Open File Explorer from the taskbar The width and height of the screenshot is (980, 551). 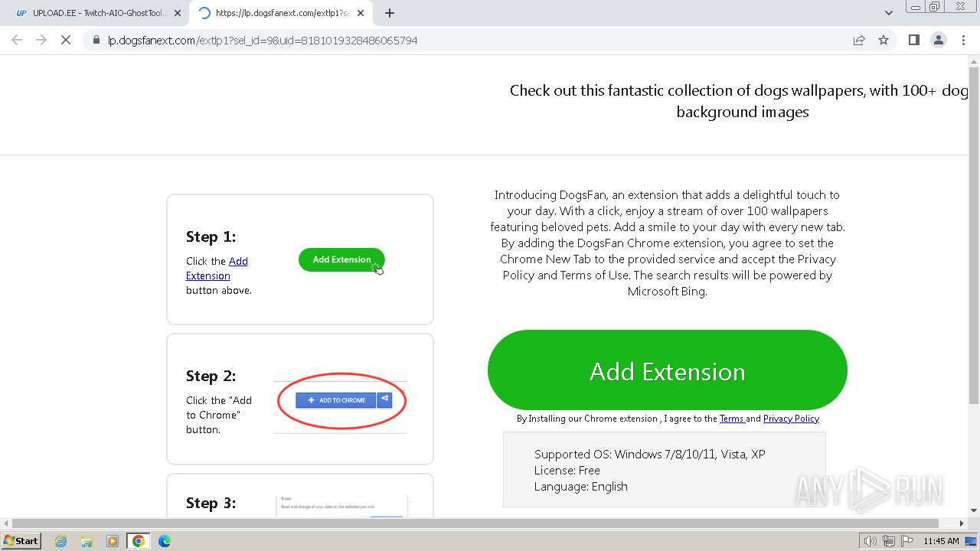pos(87,541)
